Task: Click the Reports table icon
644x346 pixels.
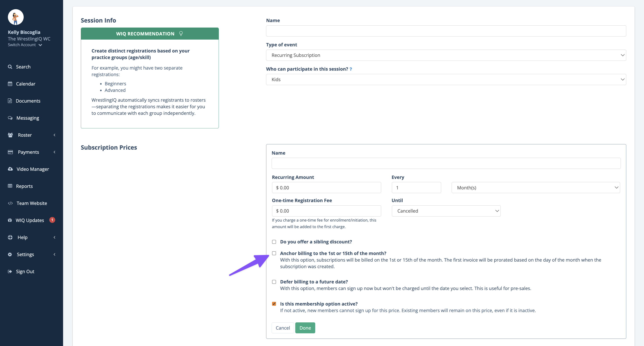Action: click(x=10, y=186)
